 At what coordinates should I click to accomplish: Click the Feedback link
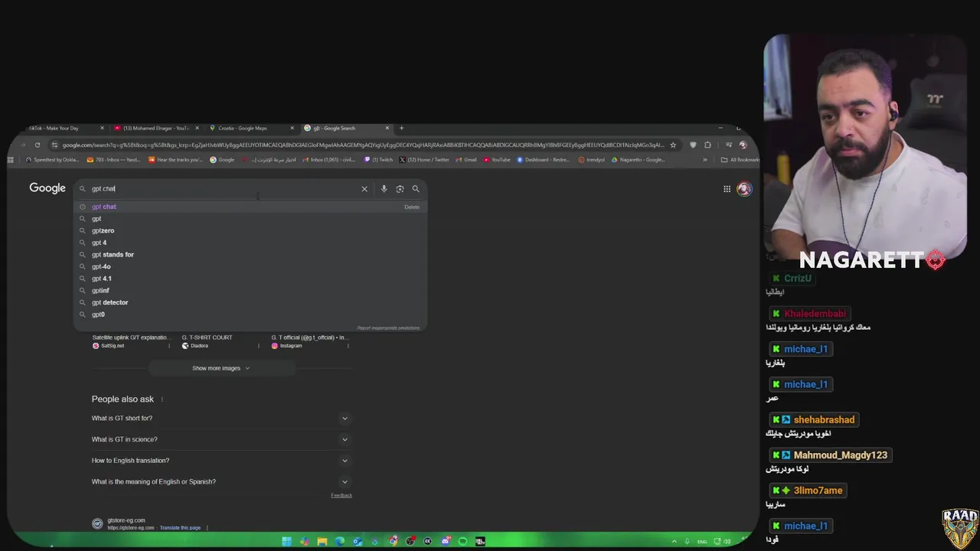click(x=341, y=495)
